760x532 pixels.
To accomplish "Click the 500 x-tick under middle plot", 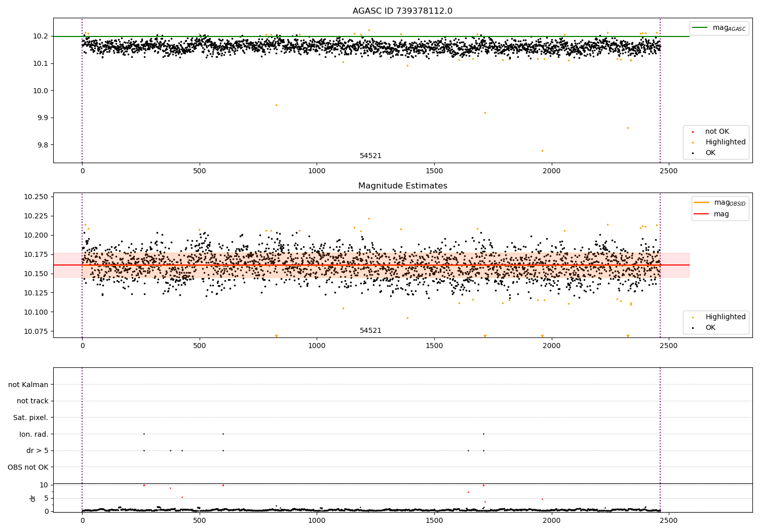I will coord(200,346).
